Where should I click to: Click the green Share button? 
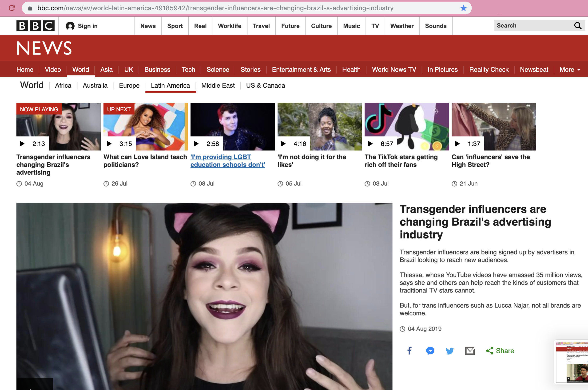[x=500, y=351]
